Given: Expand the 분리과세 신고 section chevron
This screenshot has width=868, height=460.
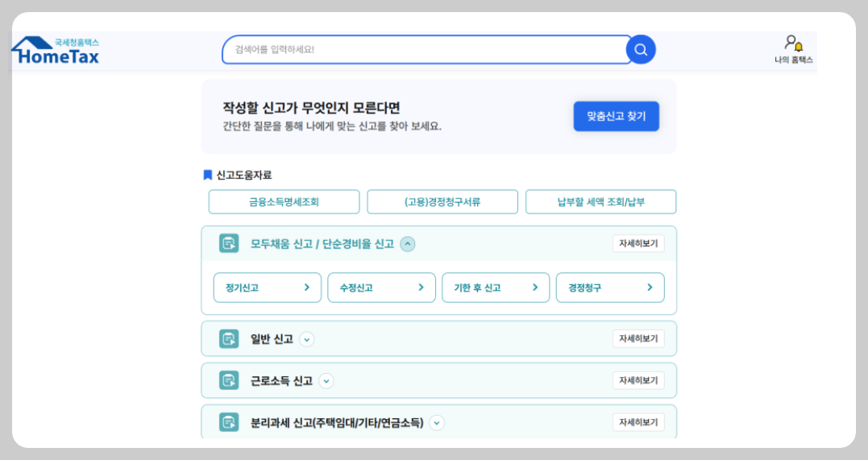Looking at the screenshot, I should [x=437, y=423].
